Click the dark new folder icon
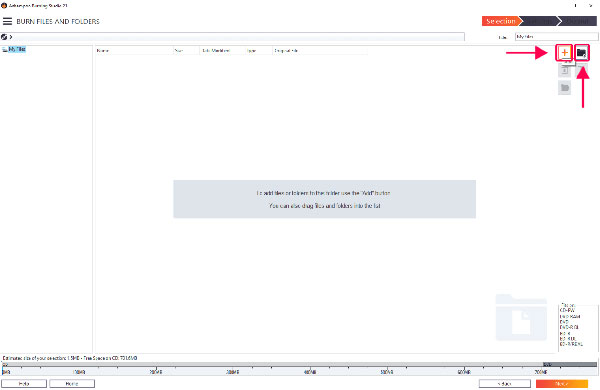The image size is (600, 390). [582, 53]
